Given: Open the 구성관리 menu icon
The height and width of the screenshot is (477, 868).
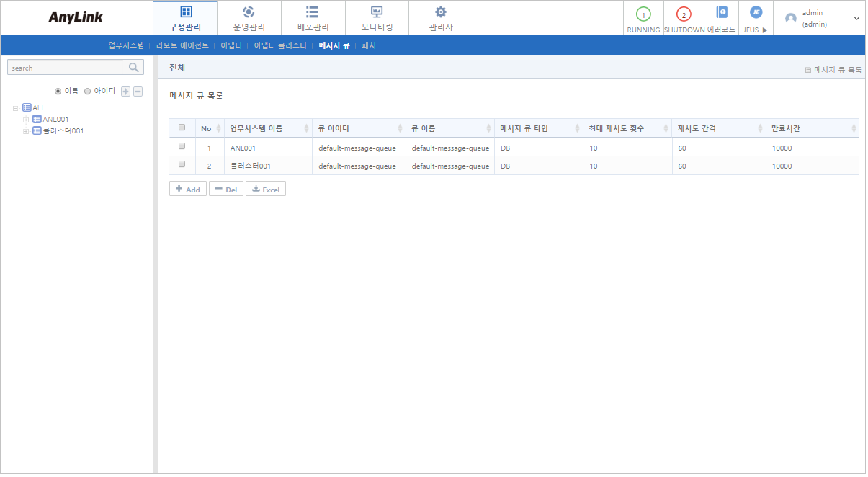Looking at the screenshot, I should click(x=185, y=12).
